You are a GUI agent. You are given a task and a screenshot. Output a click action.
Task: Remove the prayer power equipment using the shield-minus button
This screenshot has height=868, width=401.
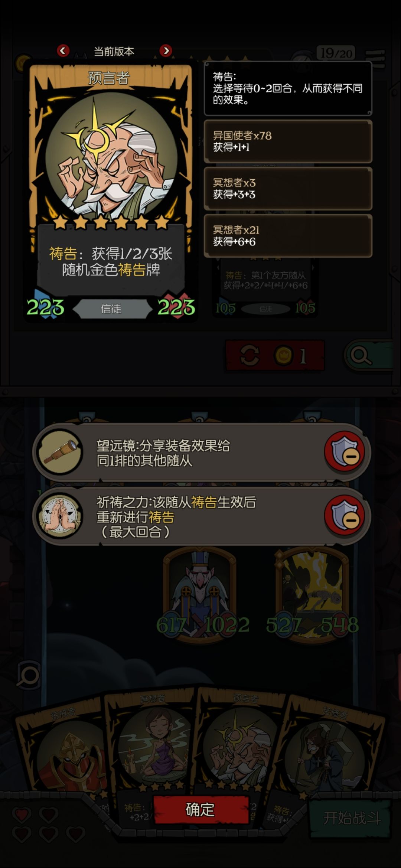(345, 516)
